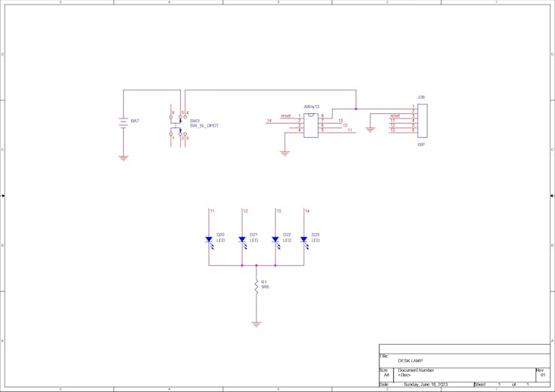Click the Document Number field in title block
The height and width of the screenshot is (392, 555).
tap(416, 370)
